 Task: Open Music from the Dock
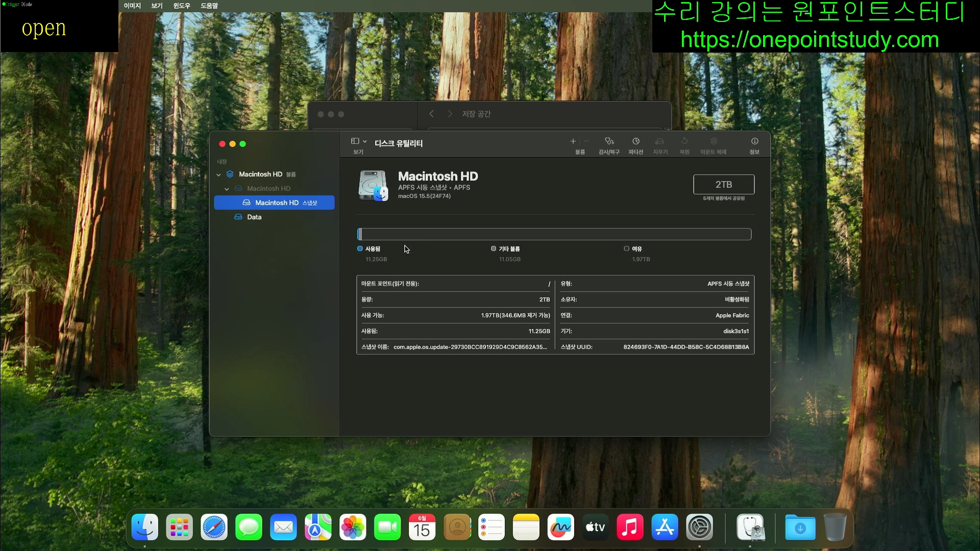click(x=630, y=527)
